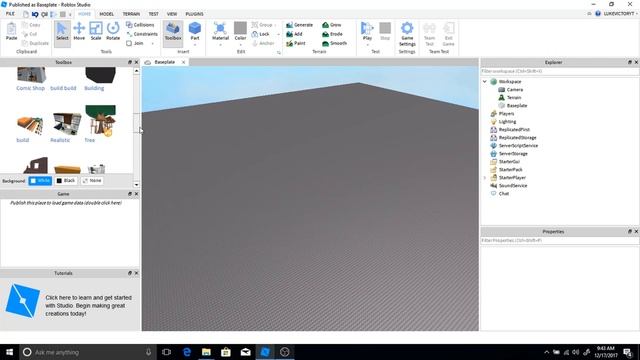Screen dimensions: 640x360
Task: Set toolbox background to White
Action: (x=40, y=180)
